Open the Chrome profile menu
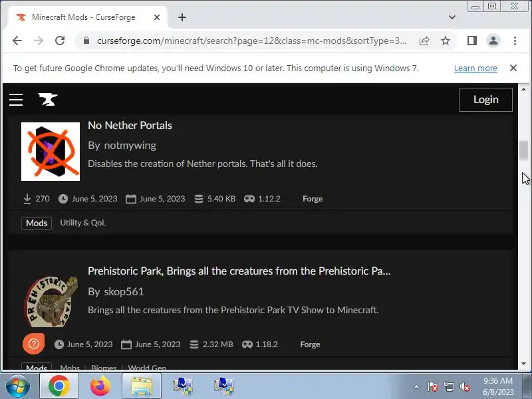 (x=493, y=41)
